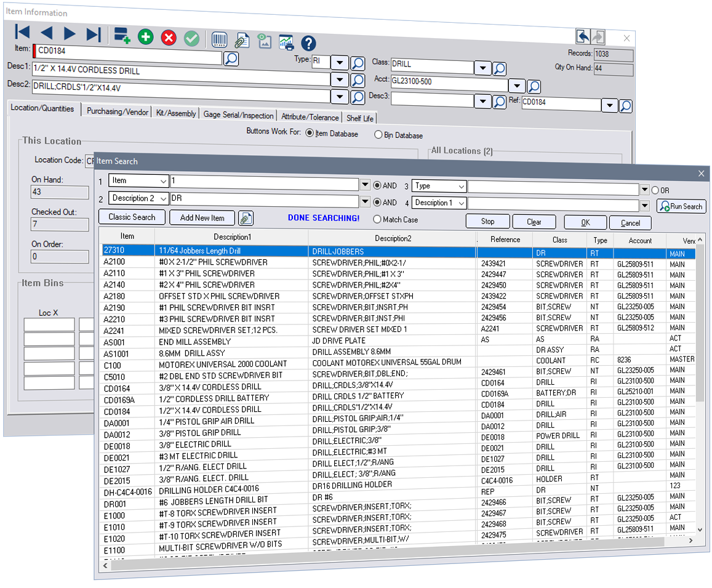The width and height of the screenshot is (712, 588).
Task: Select the OR option for row 3
Action: [x=655, y=190]
